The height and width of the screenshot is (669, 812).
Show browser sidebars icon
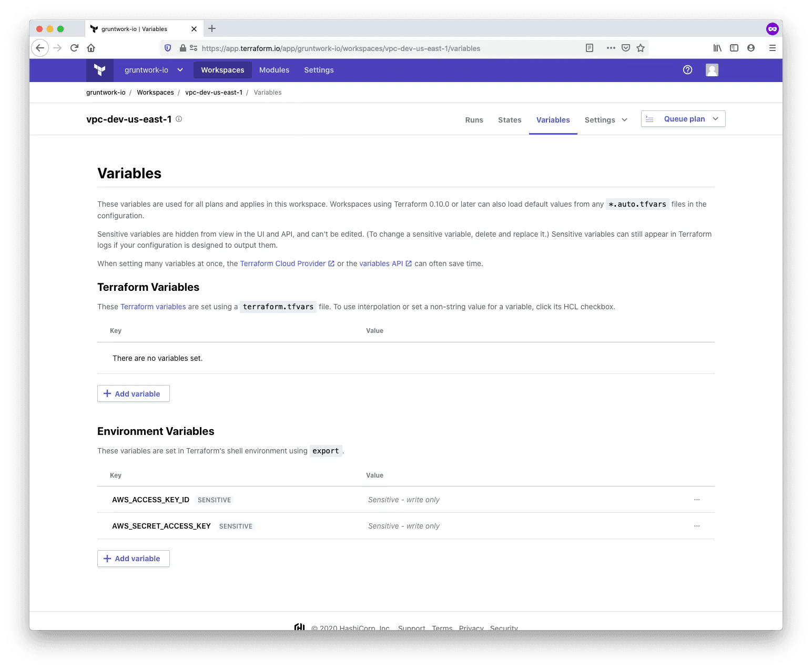(x=734, y=48)
